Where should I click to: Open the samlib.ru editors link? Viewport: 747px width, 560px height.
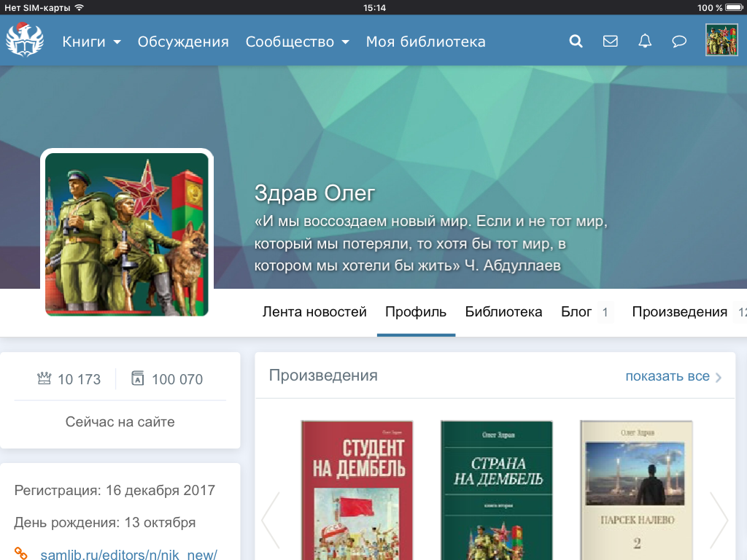click(x=128, y=553)
